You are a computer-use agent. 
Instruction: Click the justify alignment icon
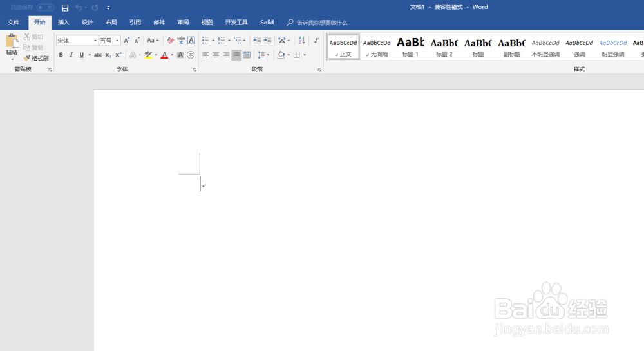click(x=236, y=55)
